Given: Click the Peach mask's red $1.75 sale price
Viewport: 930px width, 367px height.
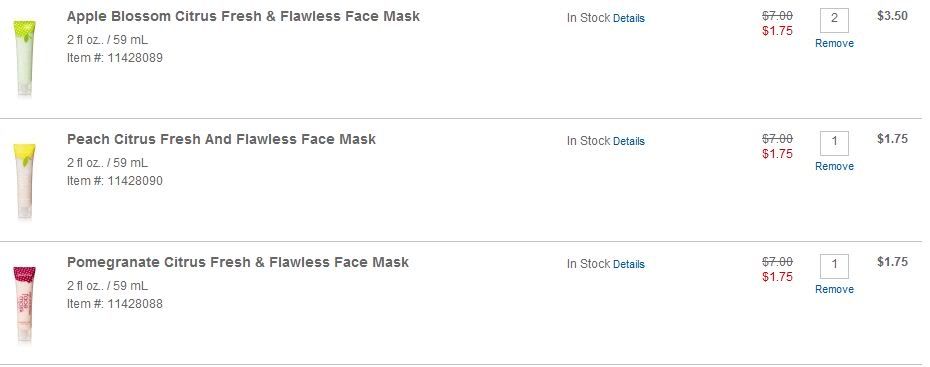Looking at the screenshot, I should 777,154.
